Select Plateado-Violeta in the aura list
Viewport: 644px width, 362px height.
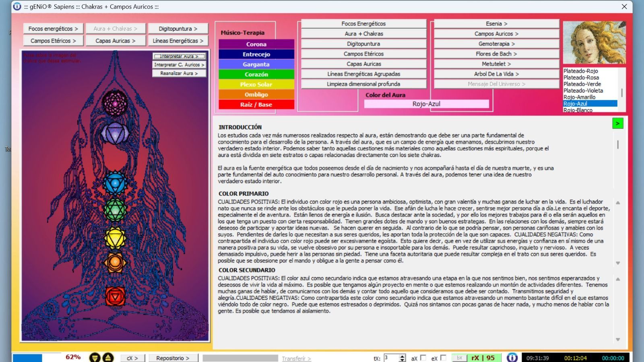point(590,90)
